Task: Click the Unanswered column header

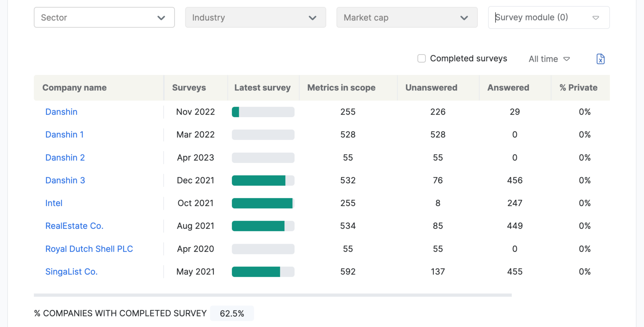Action: (432, 88)
